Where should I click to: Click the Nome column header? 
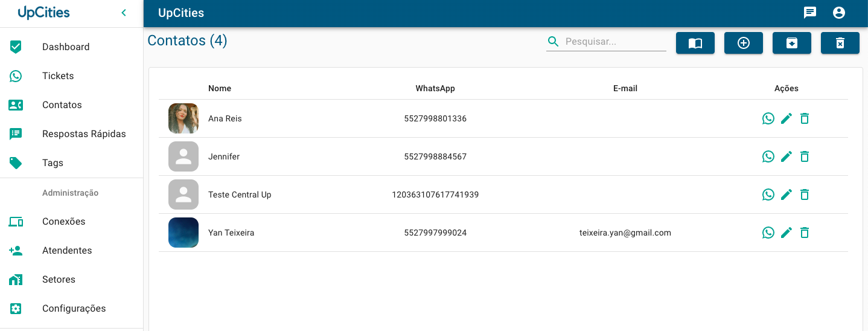point(220,88)
